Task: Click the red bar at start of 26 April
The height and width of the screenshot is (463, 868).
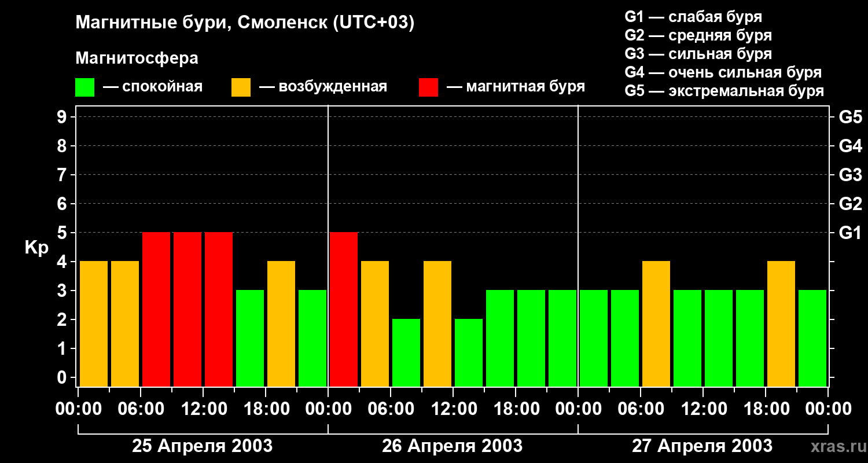Action: click(x=344, y=309)
